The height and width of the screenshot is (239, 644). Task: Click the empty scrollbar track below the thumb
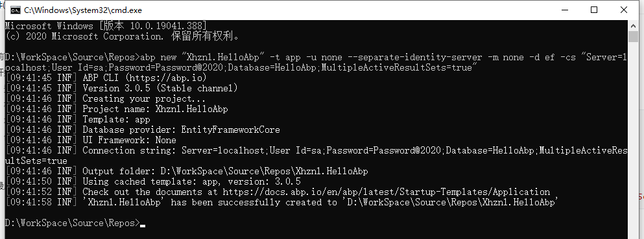click(633, 139)
